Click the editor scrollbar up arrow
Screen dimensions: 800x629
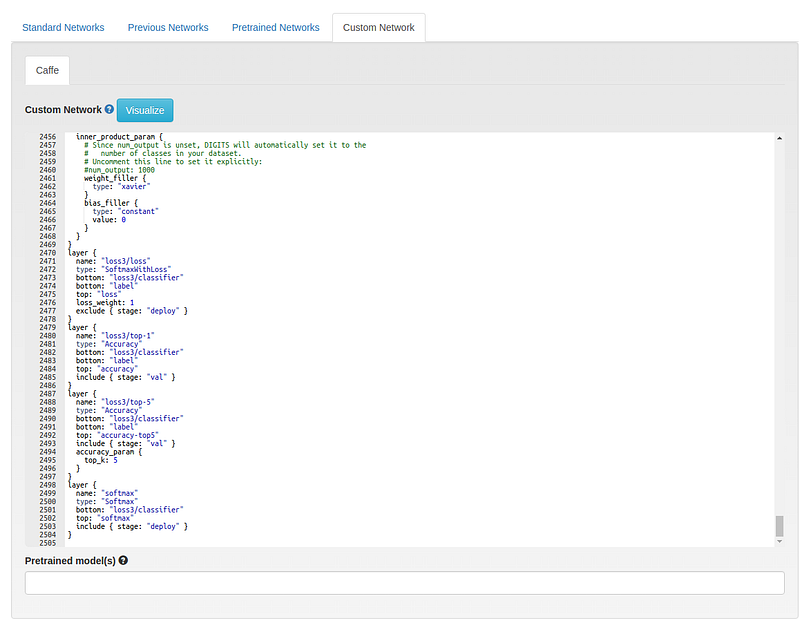[x=779, y=138]
